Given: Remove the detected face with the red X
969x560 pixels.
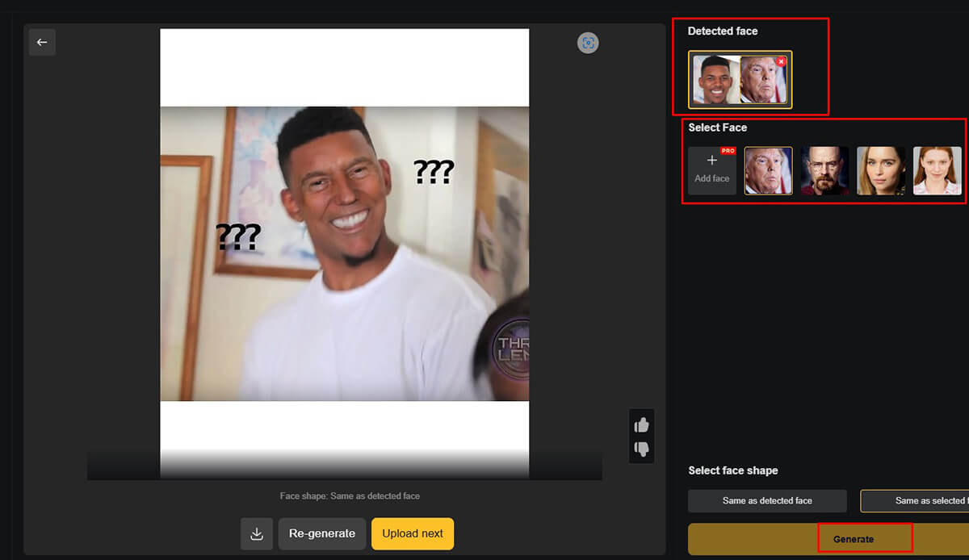Looking at the screenshot, I should coord(781,61).
